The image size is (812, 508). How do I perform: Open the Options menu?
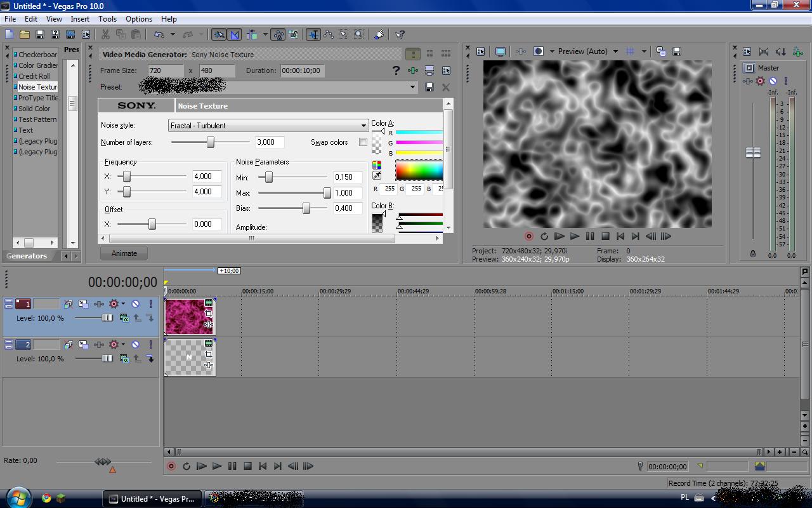(139, 19)
